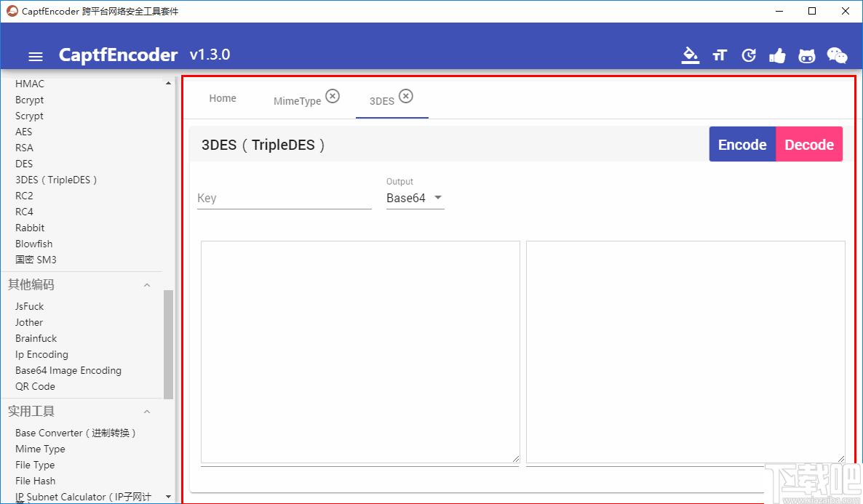Open Base Converter ( 进制转换 )
This screenshot has height=504, width=863.
click(x=76, y=433)
